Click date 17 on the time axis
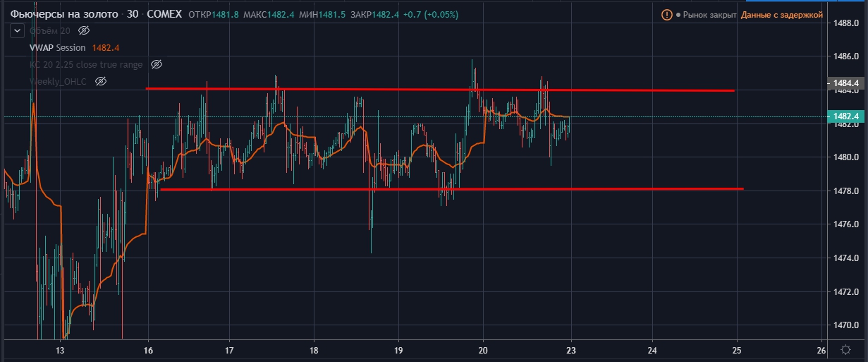 click(229, 350)
